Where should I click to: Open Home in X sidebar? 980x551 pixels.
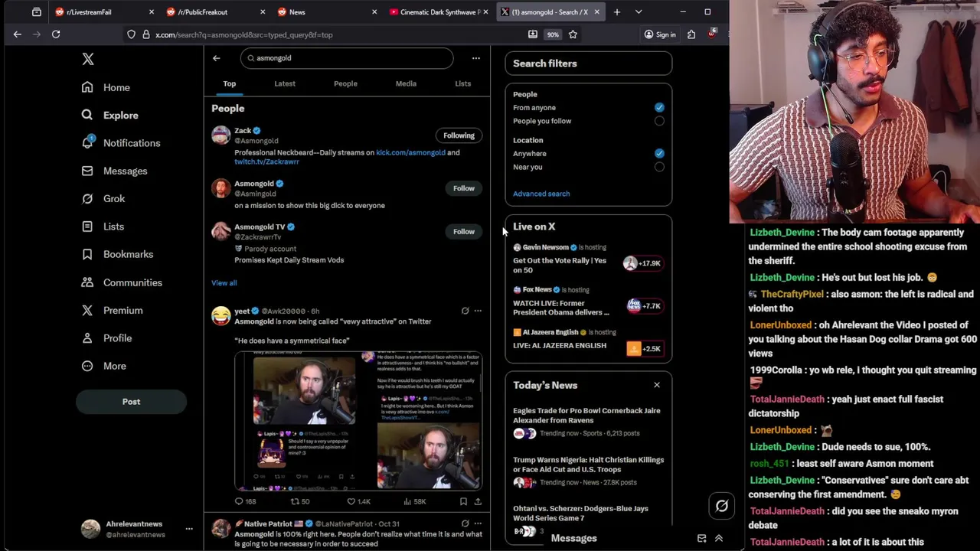(106, 87)
